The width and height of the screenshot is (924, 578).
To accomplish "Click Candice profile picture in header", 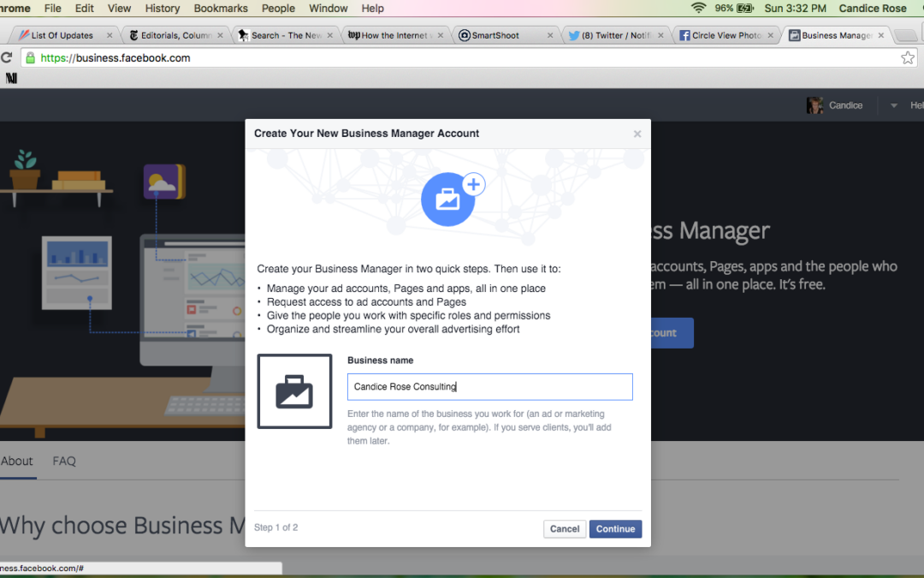I will [815, 105].
